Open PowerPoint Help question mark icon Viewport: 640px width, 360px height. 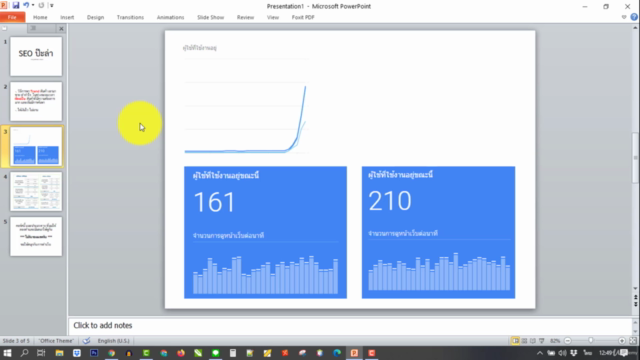633,17
